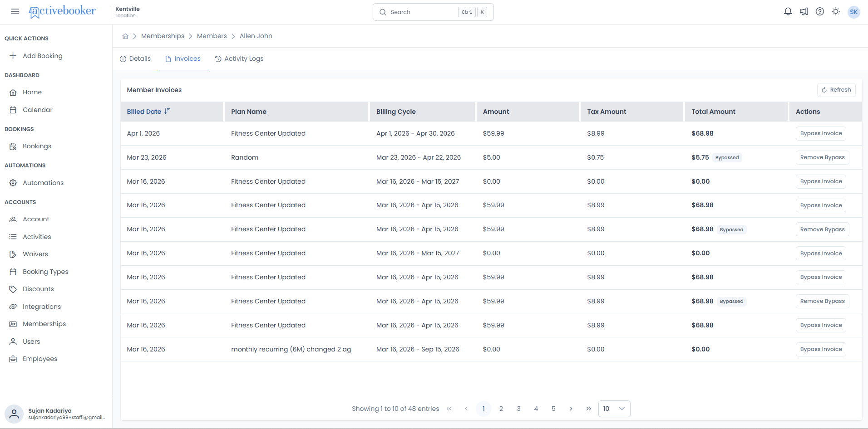
Task: Select current pagination page 1
Action: click(x=483, y=409)
